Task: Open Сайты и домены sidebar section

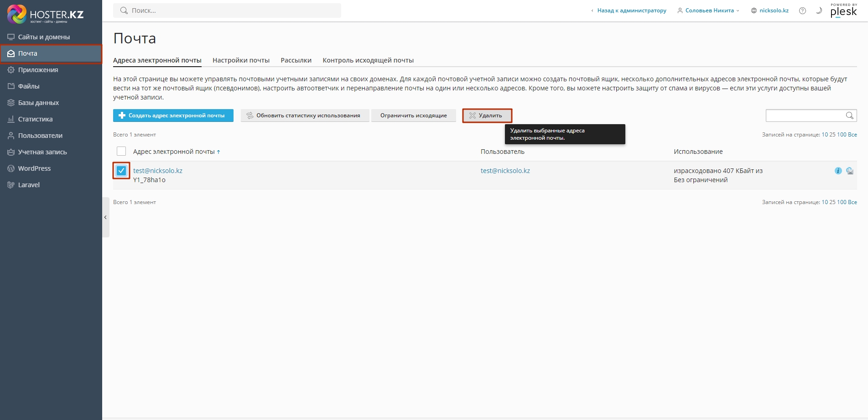Action: click(51, 37)
